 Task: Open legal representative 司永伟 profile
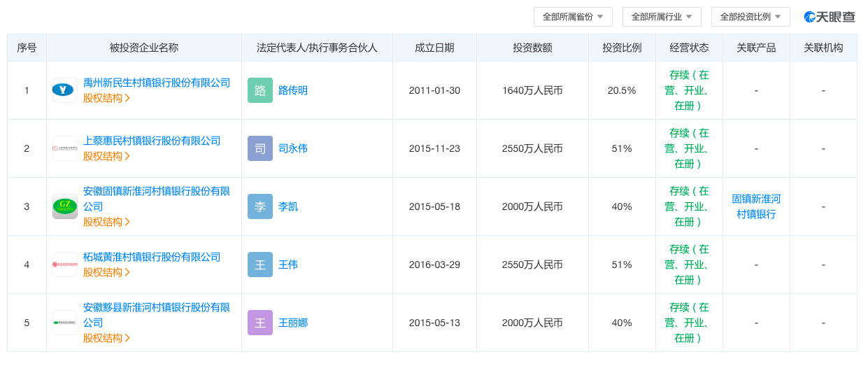coord(293,148)
